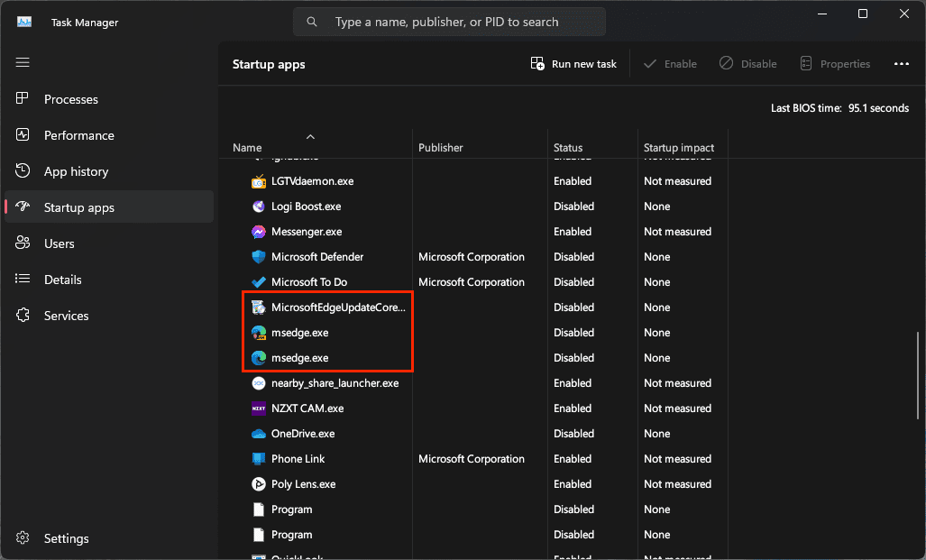
Task: Click the Messenger.exe icon
Action: 259,232
